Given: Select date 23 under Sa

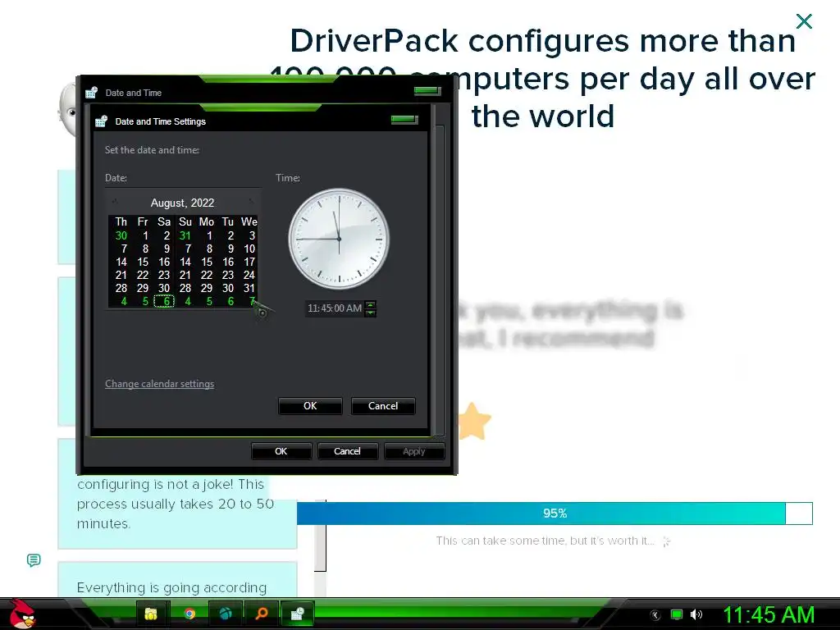Looking at the screenshot, I should point(164,275).
